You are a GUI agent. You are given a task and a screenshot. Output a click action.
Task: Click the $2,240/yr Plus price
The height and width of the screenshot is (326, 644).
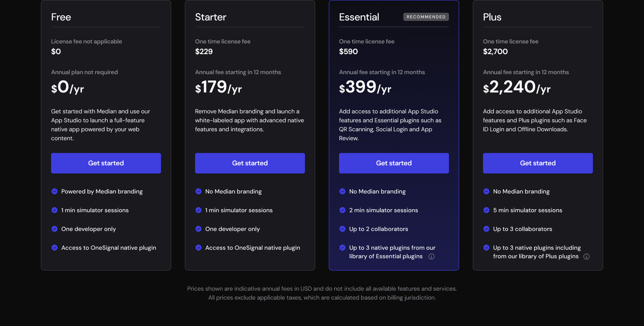pyautogui.click(x=517, y=87)
